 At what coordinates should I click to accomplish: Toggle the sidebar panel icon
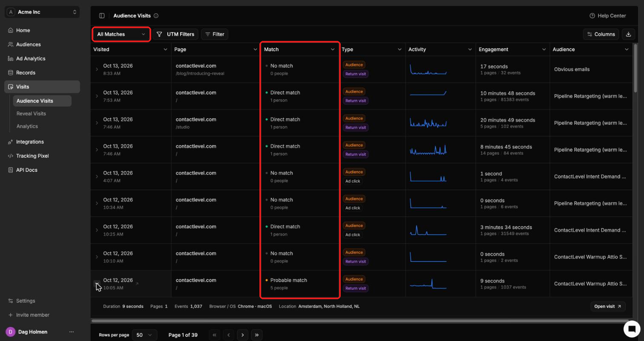click(102, 16)
